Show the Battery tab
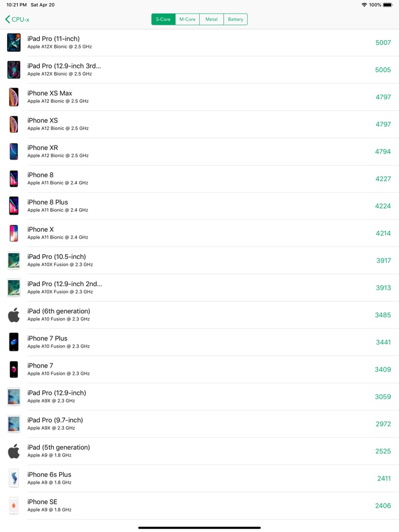399x532 pixels. point(235,20)
